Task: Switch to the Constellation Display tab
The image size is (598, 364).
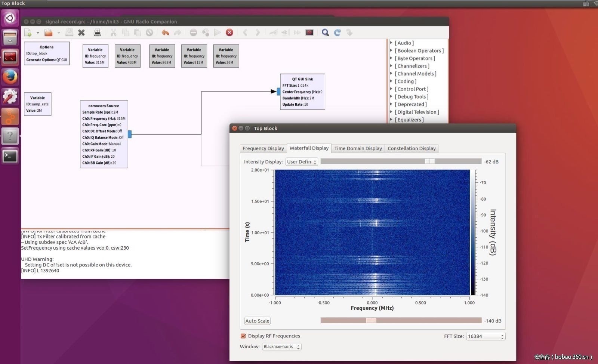Action: 411,148
